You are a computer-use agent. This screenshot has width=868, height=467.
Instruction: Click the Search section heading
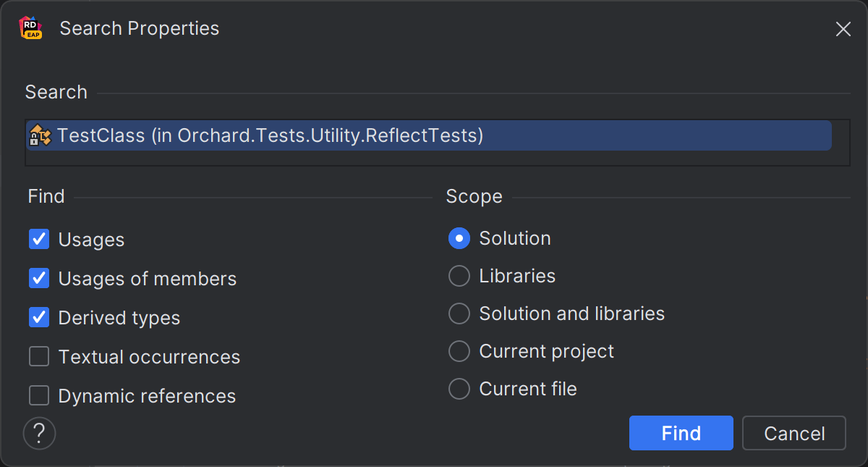click(x=56, y=92)
